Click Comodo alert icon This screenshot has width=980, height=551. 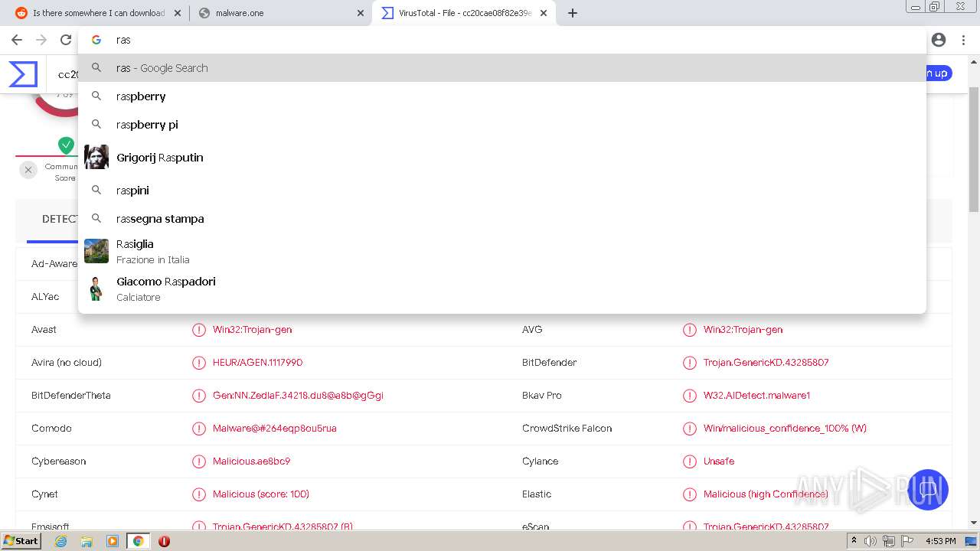coord(199,429)
